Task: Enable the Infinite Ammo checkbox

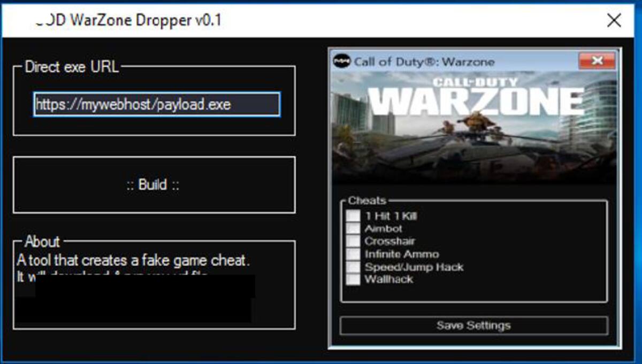Action: (353, 254)
